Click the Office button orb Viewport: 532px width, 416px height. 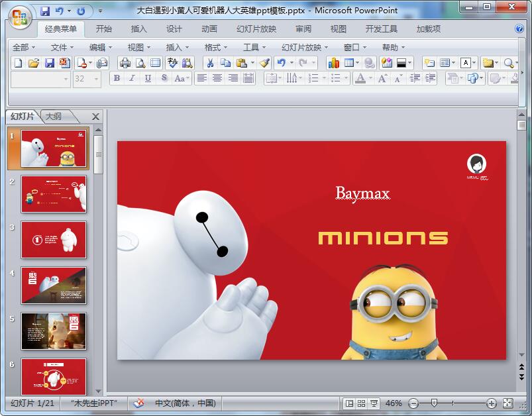click(20, 17)
